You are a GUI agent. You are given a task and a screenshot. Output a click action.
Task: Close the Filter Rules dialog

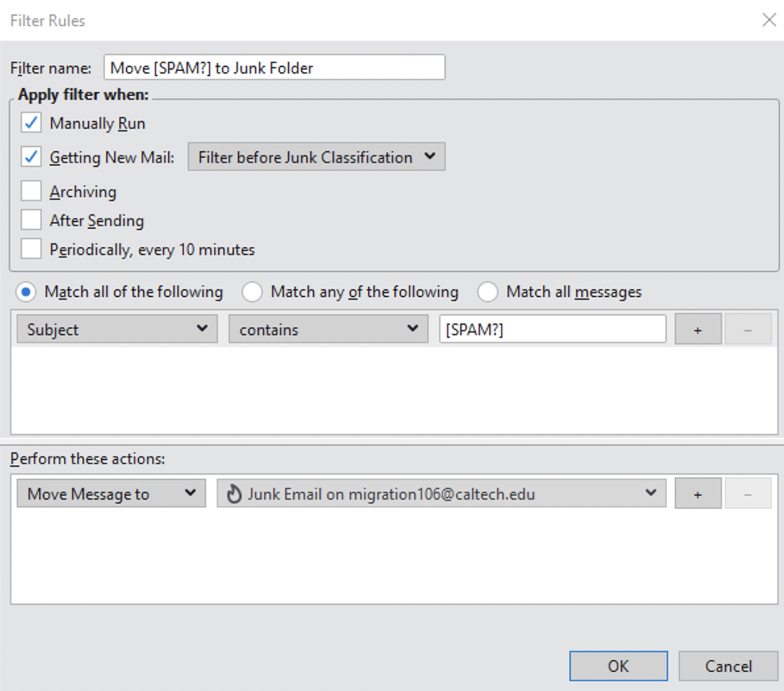(768, 20)
